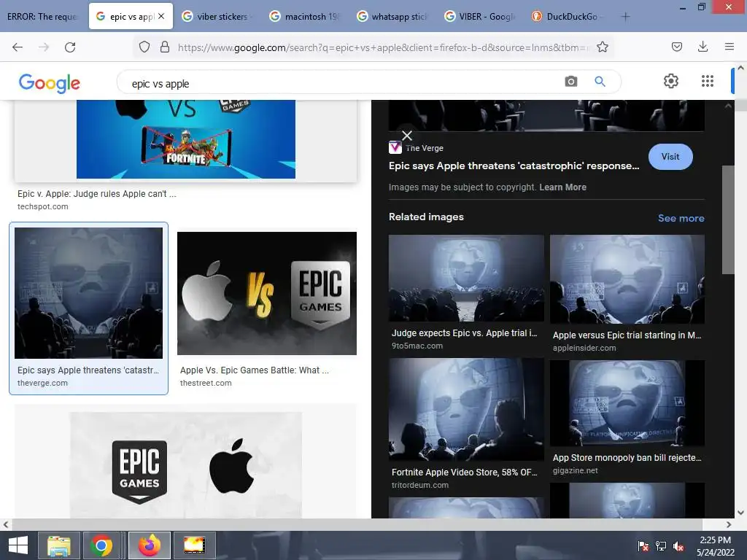Click See more related images
The image size is (747, 560).
(681, 218)
